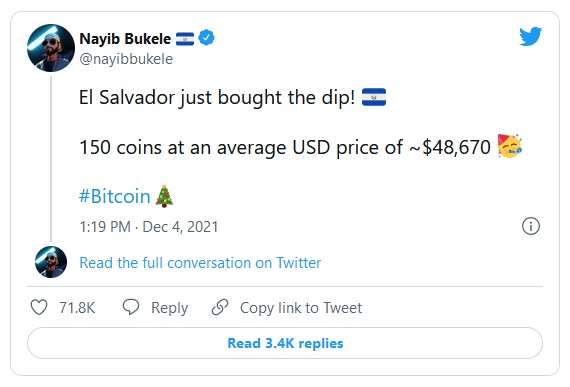
Task: Like the tweet with the heart icon
Action: pyautogui.click(x=39, y=307)
